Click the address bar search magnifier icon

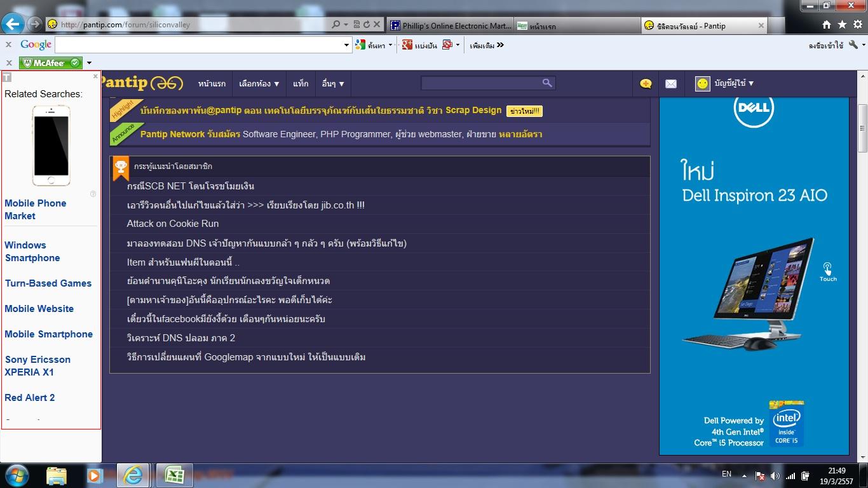336,24
